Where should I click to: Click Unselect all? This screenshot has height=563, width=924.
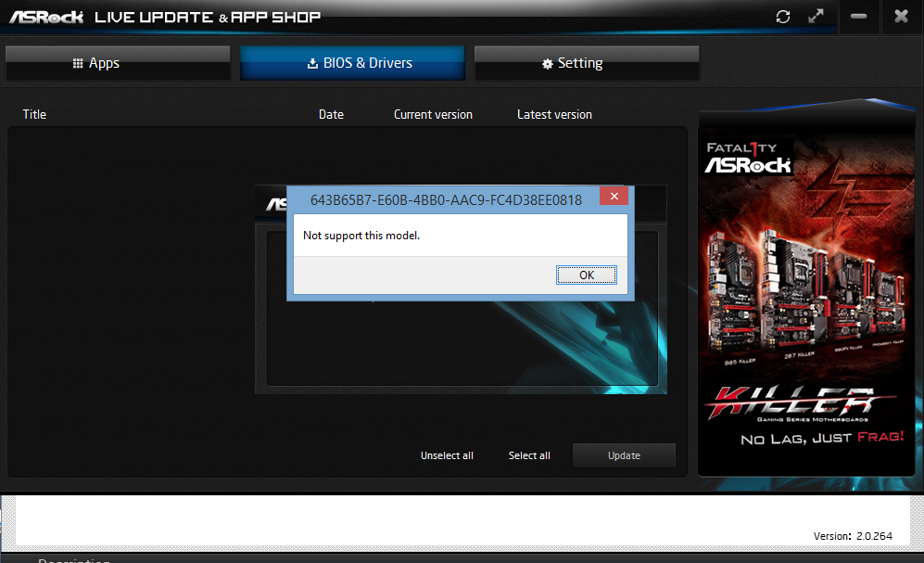447,455
